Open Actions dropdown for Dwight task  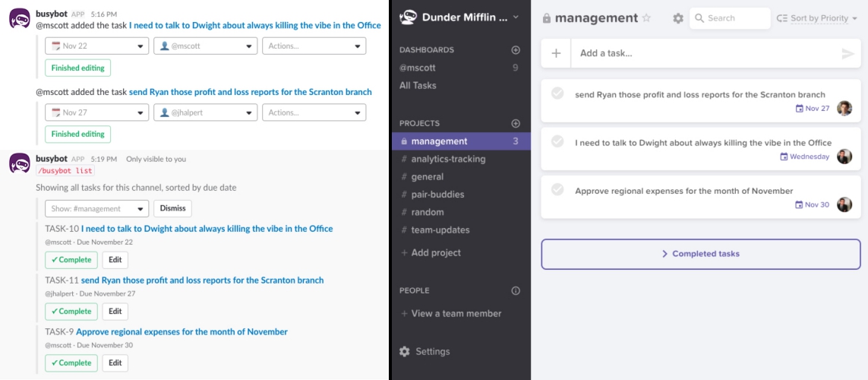click(x=314, y=46)
